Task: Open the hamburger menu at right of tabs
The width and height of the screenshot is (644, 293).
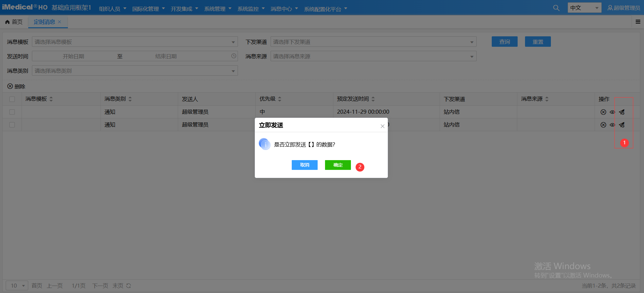Action: pyautogui.click(x=638, y=22)
